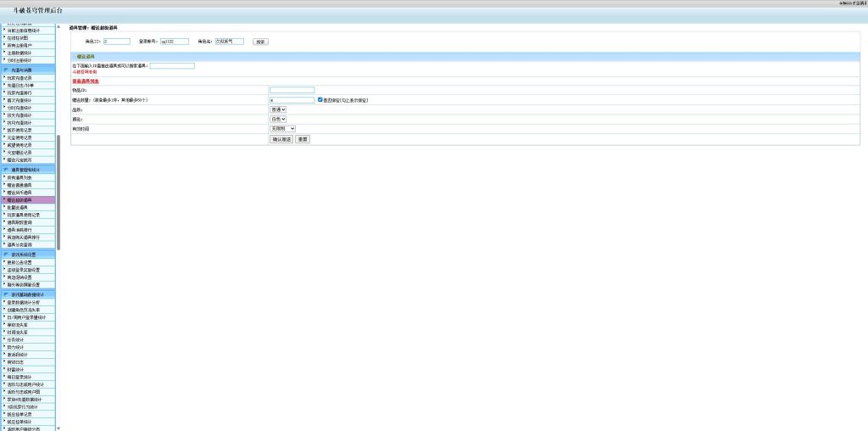868x431 pixels.
Task: Click the 重置 button
Action: 303,138
